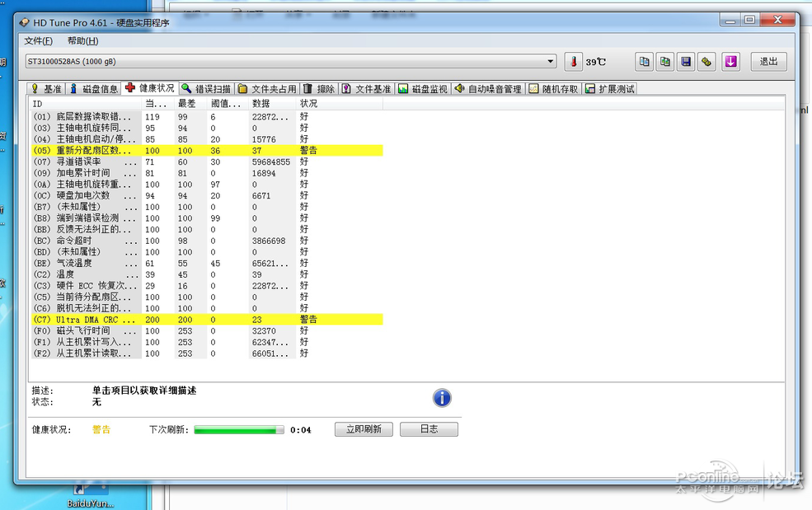Image resolution: width=812 pixels, height=510 pixels.
Task: Select the (BD) 未知属性 row
Action: click(x=207, y=252)
